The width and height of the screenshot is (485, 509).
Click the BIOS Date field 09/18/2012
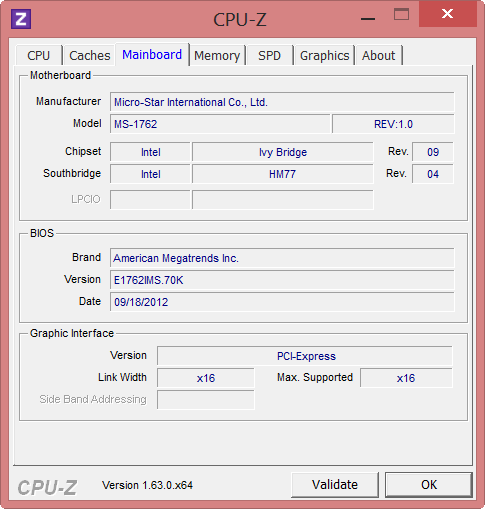pyautogui.click(x=282, y=302)
